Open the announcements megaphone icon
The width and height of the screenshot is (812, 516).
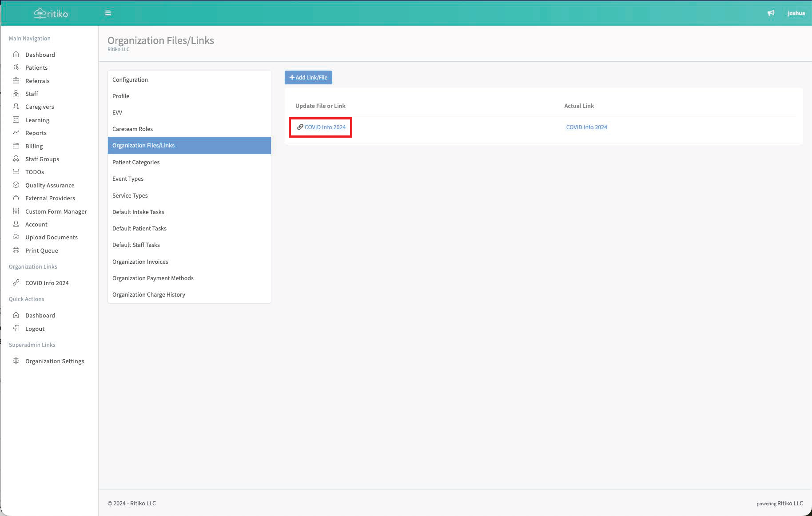click(x=771, y=13)
